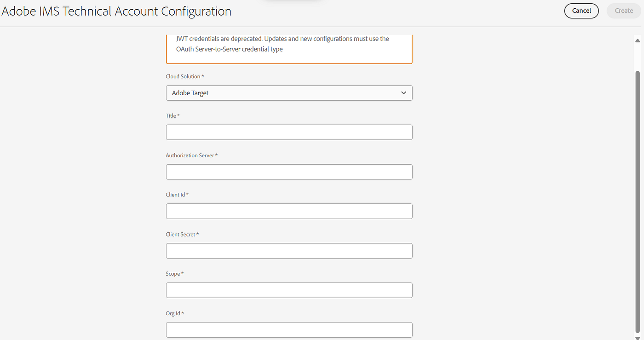
Task: Select the Authorization Server text box
Action: [x=289, y=172]
